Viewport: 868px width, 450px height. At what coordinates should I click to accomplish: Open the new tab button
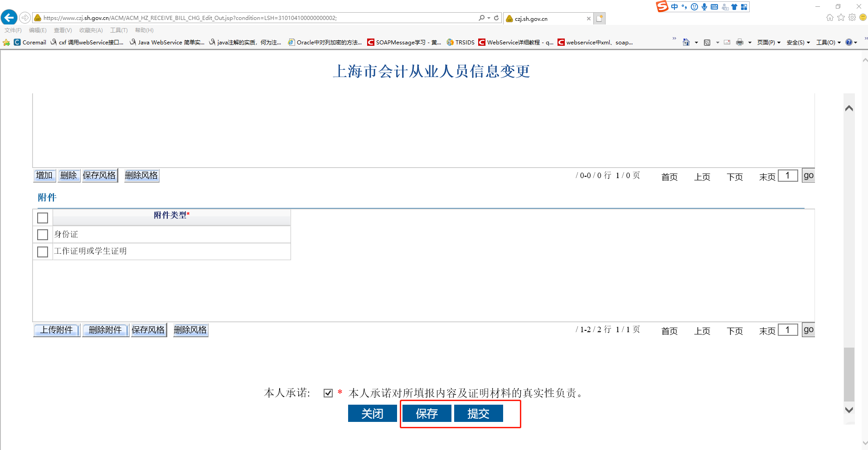[x=600, y=19]
